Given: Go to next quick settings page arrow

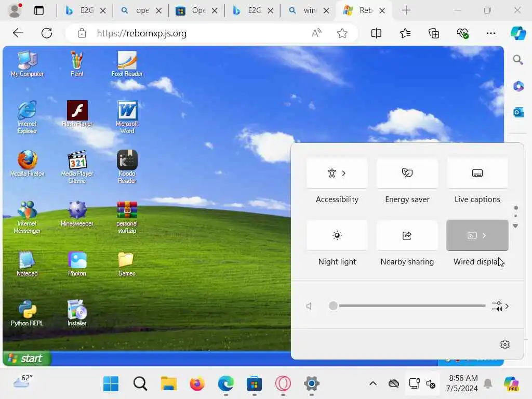Looking at the screenshot, I should tap(515, 226).
